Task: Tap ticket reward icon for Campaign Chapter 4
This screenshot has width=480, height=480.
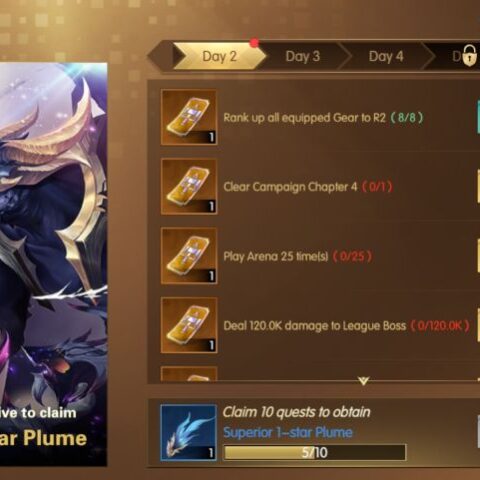Action: (x=189, y=187)
